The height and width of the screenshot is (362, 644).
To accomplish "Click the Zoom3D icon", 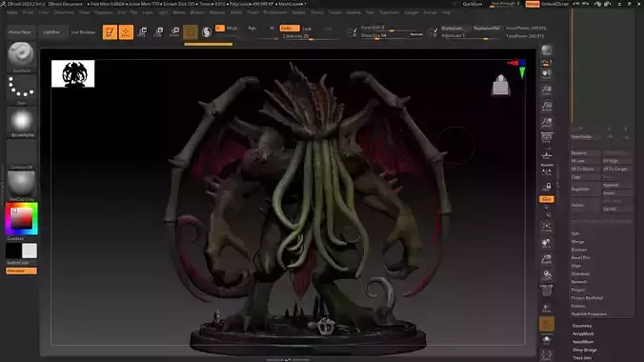I will click(x=546, y=259).
